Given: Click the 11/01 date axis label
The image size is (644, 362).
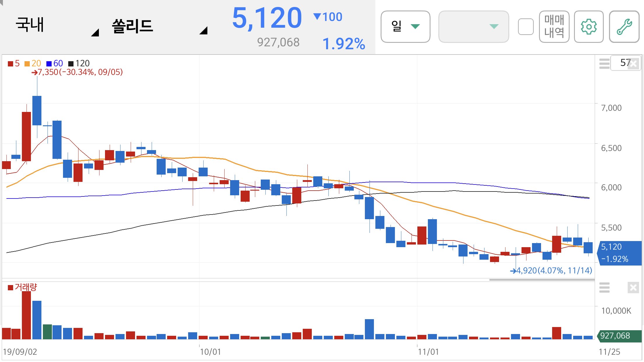Looking at the screenshot, I should pos(428,352).
